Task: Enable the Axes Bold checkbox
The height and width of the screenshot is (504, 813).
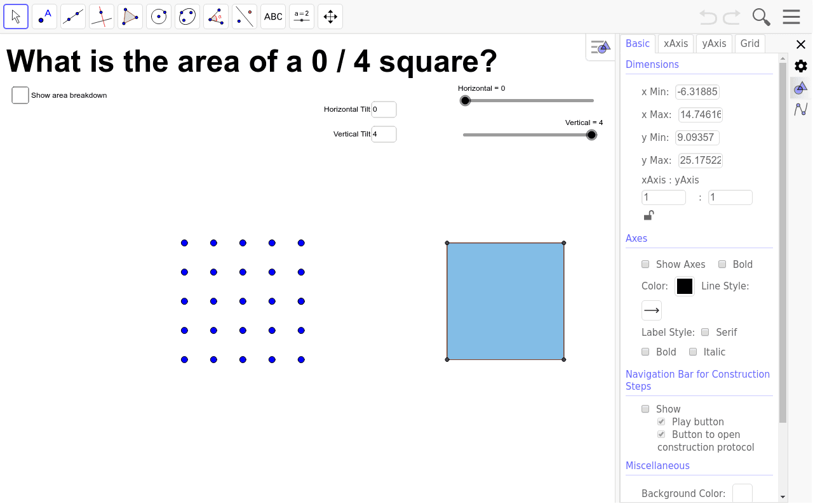Action: tap(722, 264)
